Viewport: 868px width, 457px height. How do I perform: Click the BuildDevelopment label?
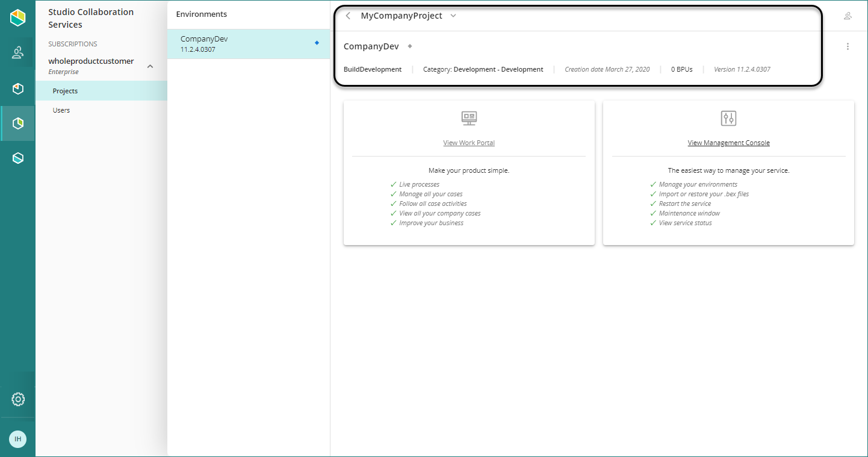tap(373, 69)
